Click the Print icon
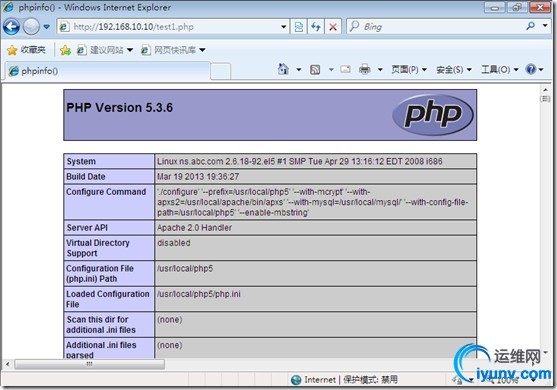This screenshot has height=390, width=557. [x=364, y=69]
